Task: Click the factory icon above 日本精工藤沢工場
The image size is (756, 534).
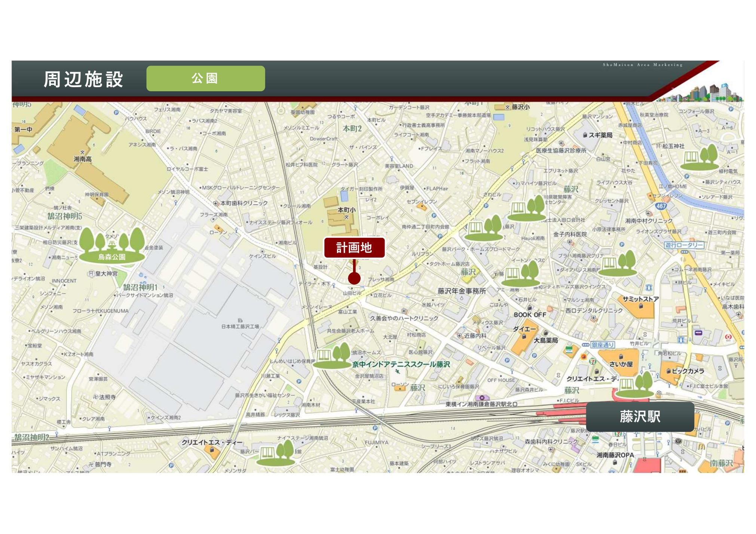Action: click(x=240, y=320)
